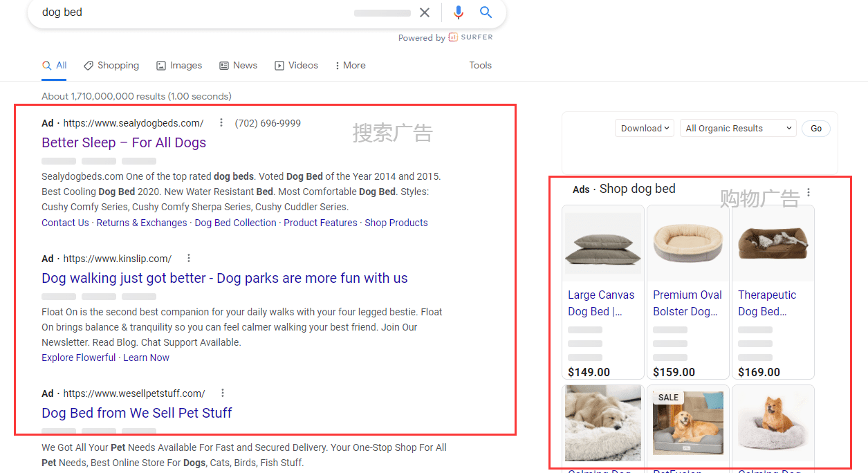Expand the More search categories menu
Viewport: 868px width, 473px height.
coord(351,65)
